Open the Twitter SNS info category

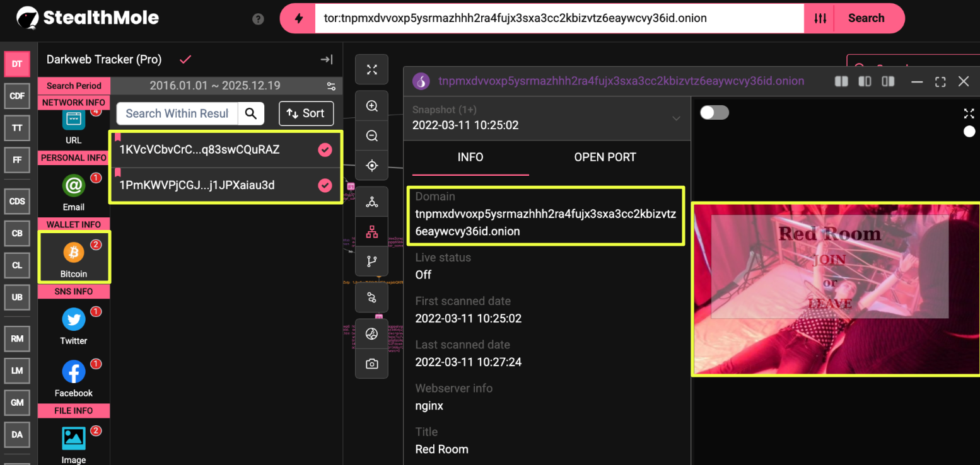[x=74, y=324]
